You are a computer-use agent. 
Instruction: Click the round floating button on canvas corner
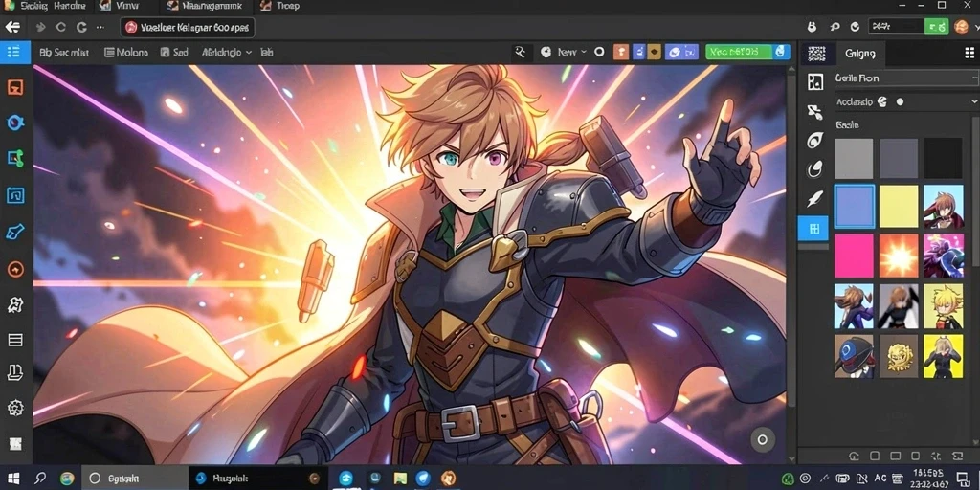(x=762, y=439)
